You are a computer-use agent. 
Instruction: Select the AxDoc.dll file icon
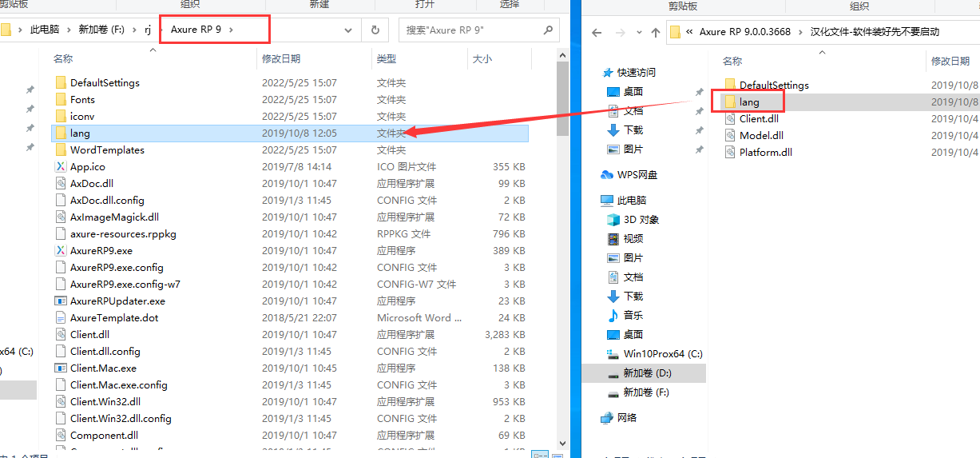[61, 184]
